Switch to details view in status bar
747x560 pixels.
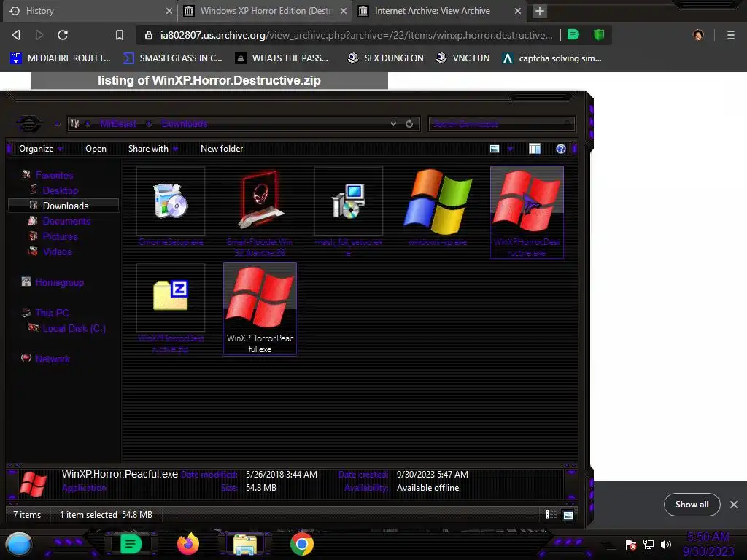pyautogui.click(x=551, y=514)
